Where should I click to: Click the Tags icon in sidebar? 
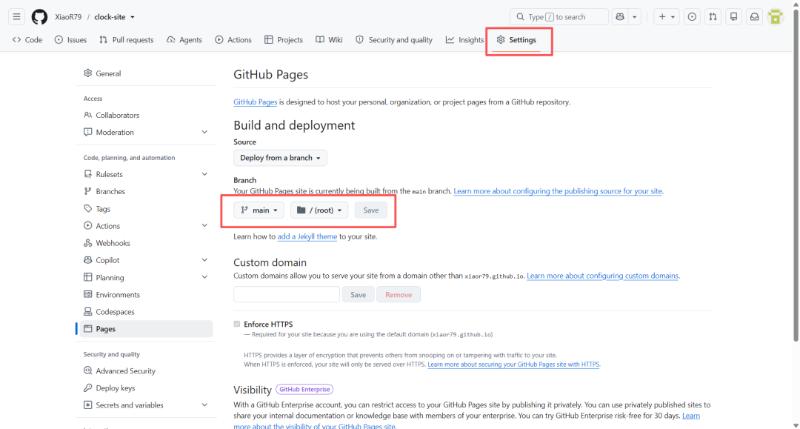pyautogui.click(x=88, y=209)
